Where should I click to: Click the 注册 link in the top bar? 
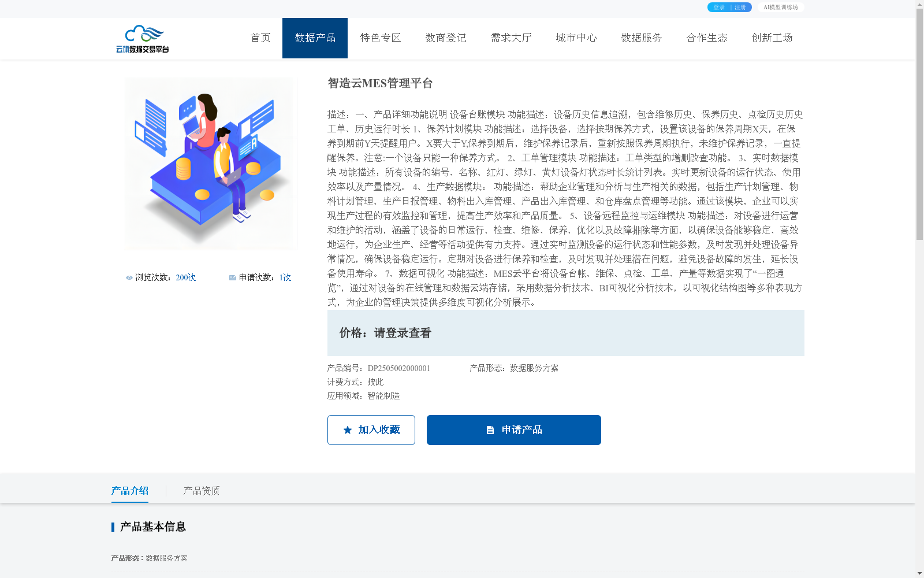pyautogui.click(x=740, y=8)
